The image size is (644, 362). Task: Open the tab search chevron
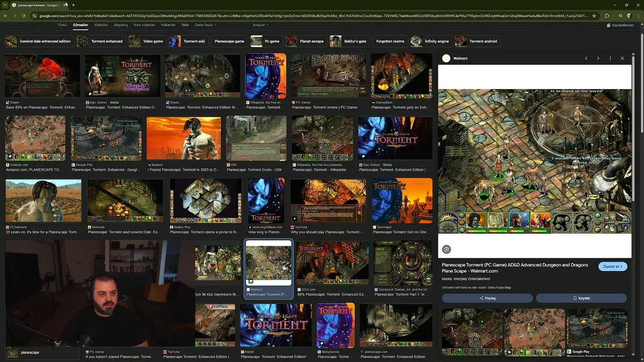tap(6, 5)
